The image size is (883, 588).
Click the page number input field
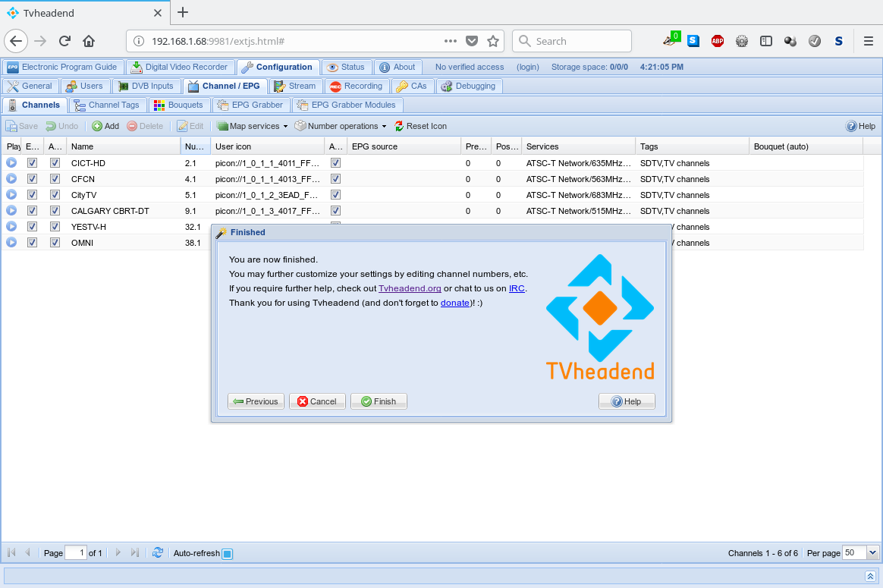point(76,553)
